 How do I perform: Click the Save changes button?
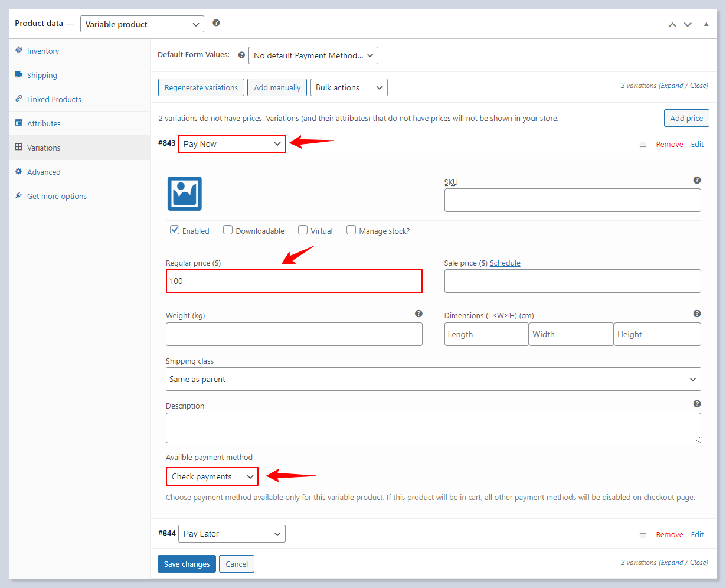tap(187, 564)
